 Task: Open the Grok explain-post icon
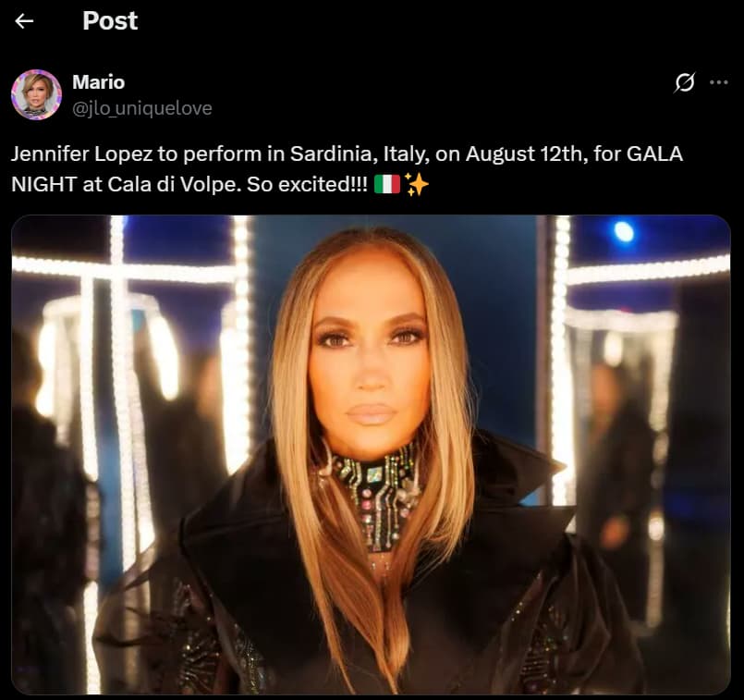point(684,82)
